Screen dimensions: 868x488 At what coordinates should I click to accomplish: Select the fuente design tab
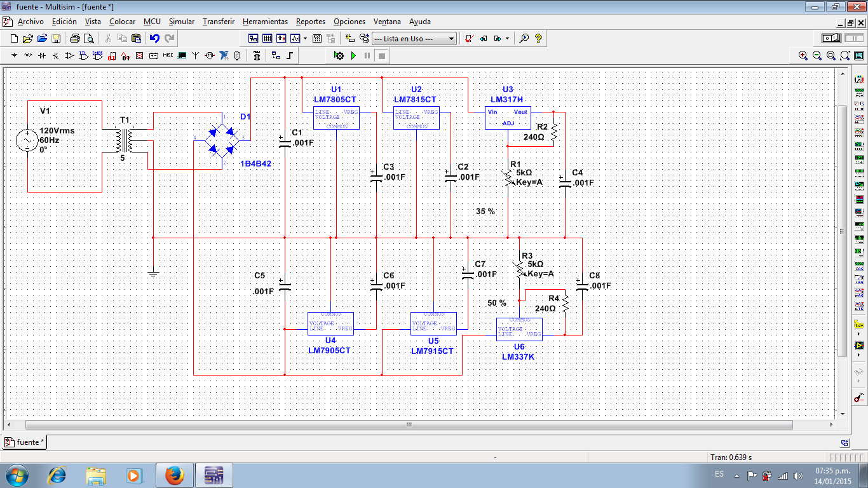pos(25,442)
